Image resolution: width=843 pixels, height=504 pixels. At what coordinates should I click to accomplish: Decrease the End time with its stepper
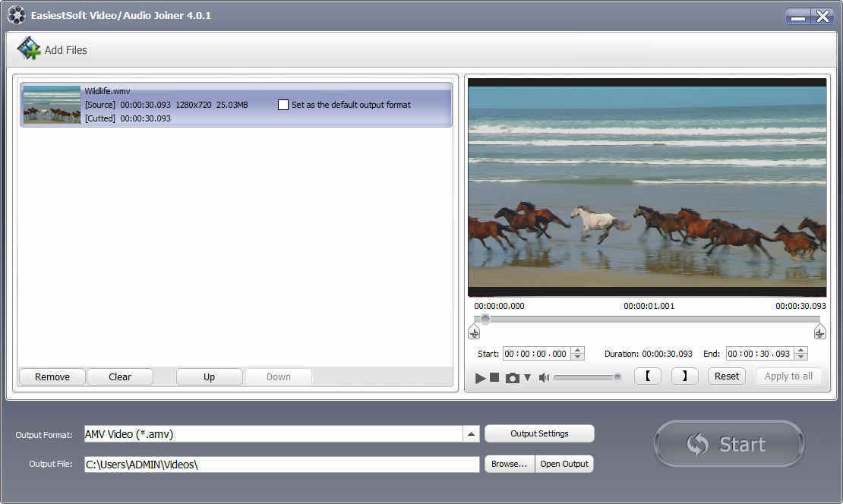point(802,357)
